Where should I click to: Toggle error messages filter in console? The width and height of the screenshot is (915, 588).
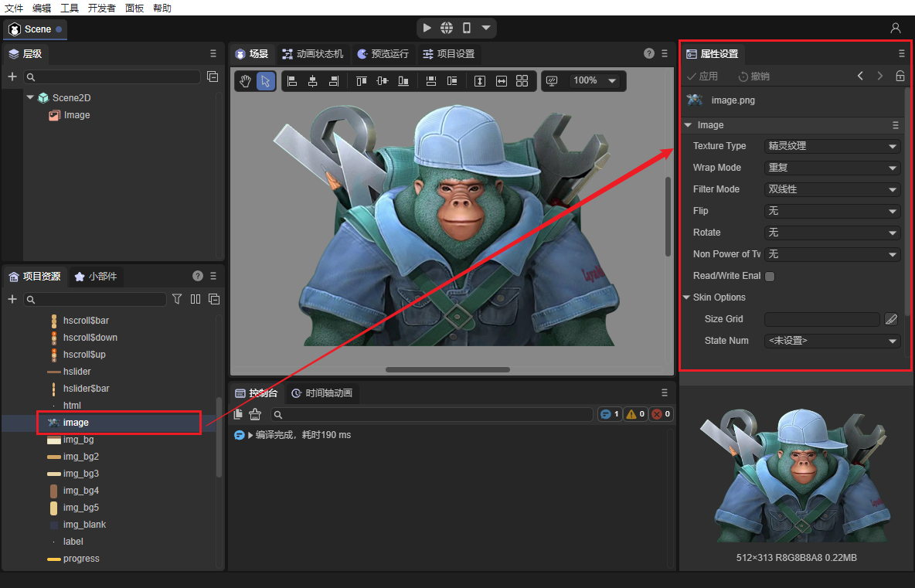[662, 414]
